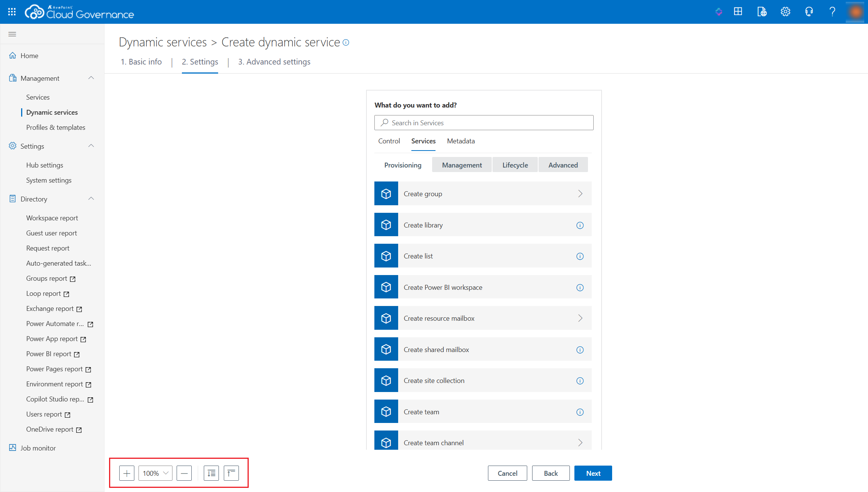This screenshot has width=868, height=492.
Task: Select the Lifecycle services category tab
Action: point(515,165)
